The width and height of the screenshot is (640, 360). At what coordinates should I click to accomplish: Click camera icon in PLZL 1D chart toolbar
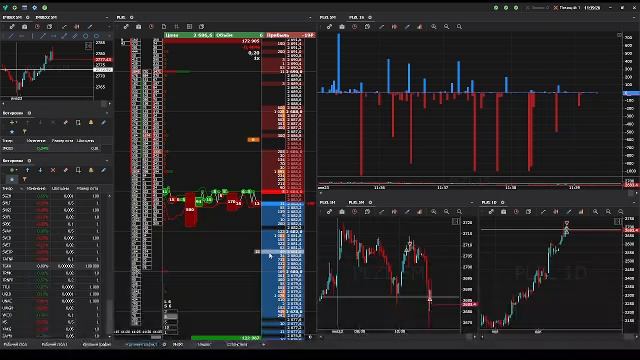click(503, 211)
